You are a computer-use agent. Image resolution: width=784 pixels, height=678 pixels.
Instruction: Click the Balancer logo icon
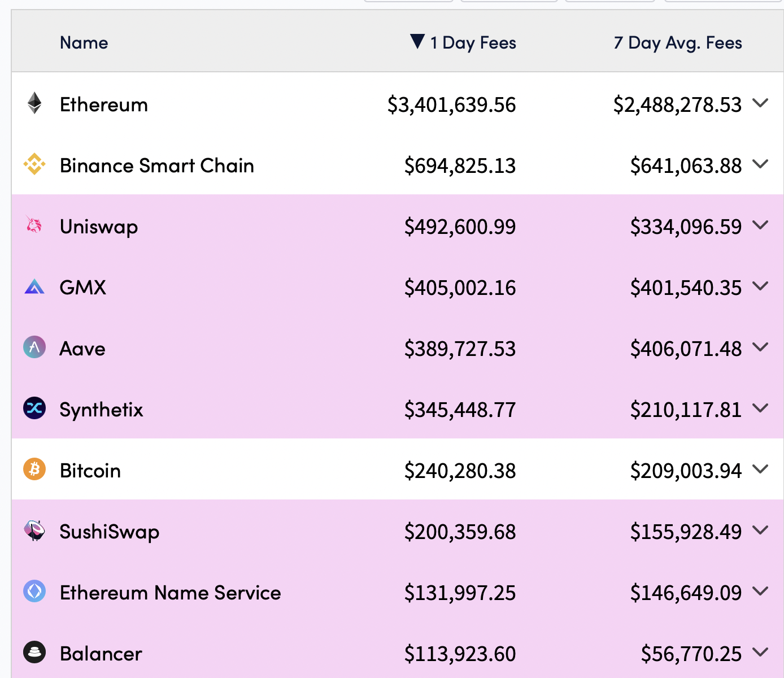point(34,652)
